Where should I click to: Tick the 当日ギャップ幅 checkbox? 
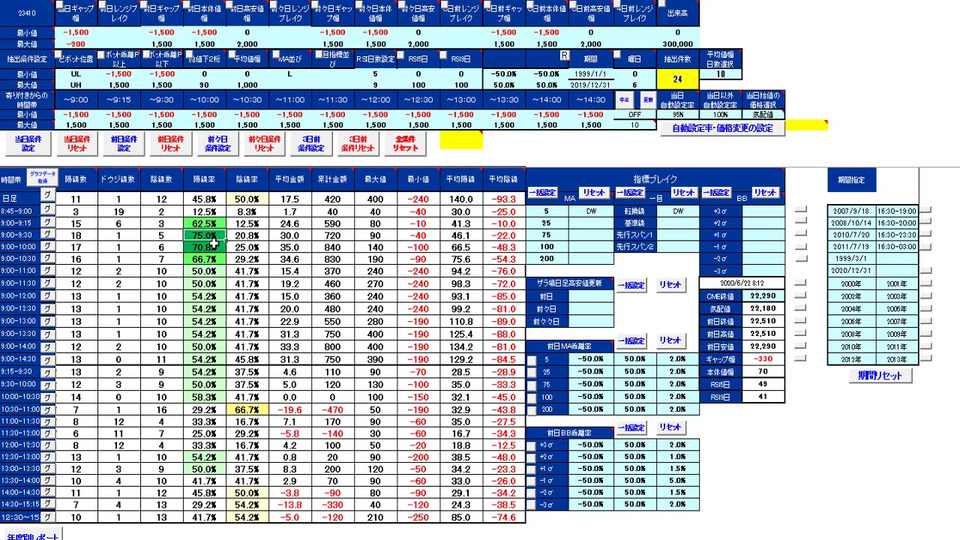(60, 6)
